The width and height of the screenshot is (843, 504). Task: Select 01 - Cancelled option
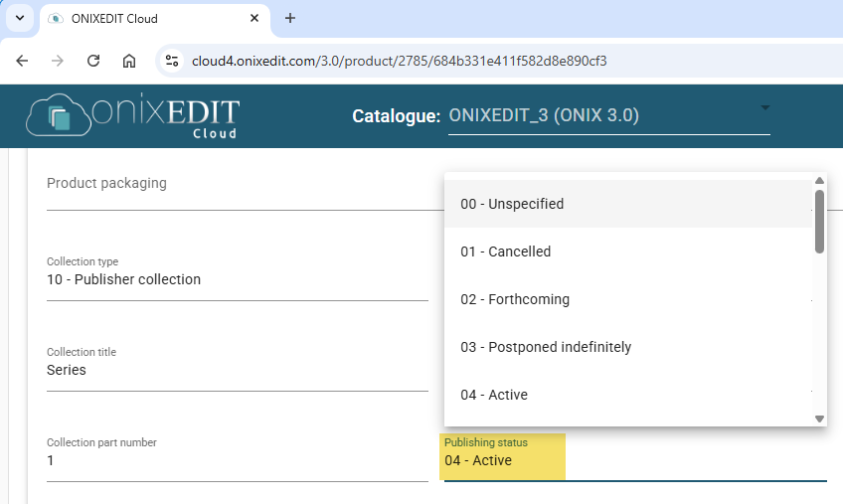(x=628, y=252)
